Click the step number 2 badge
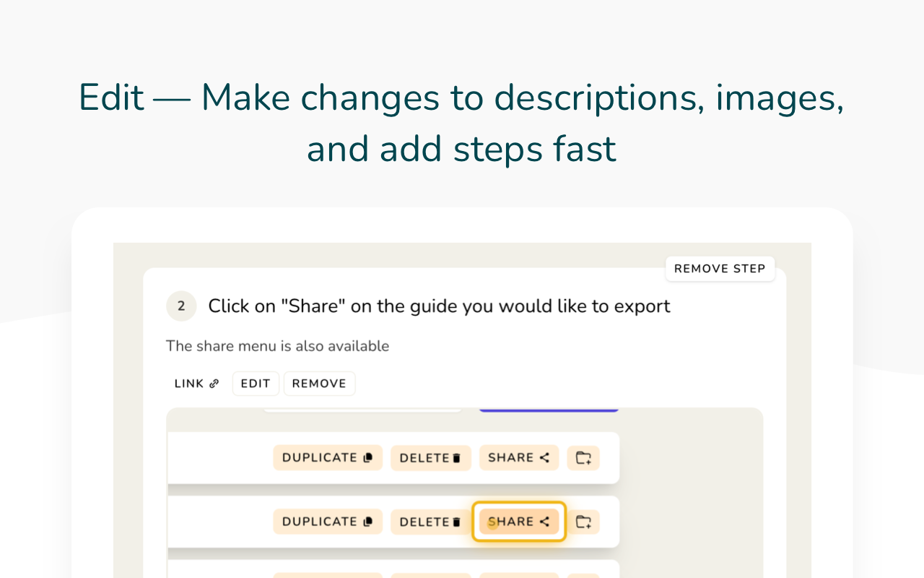 (x=181, y=306)
